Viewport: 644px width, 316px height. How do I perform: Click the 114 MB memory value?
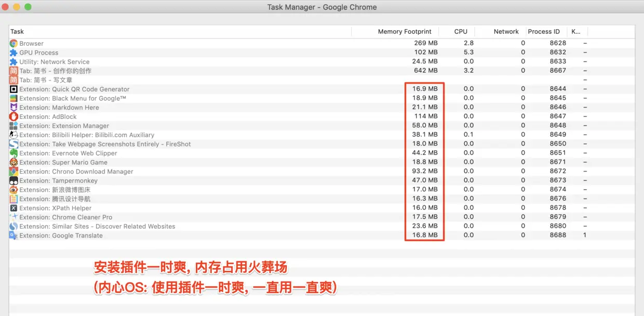point(426,116)
